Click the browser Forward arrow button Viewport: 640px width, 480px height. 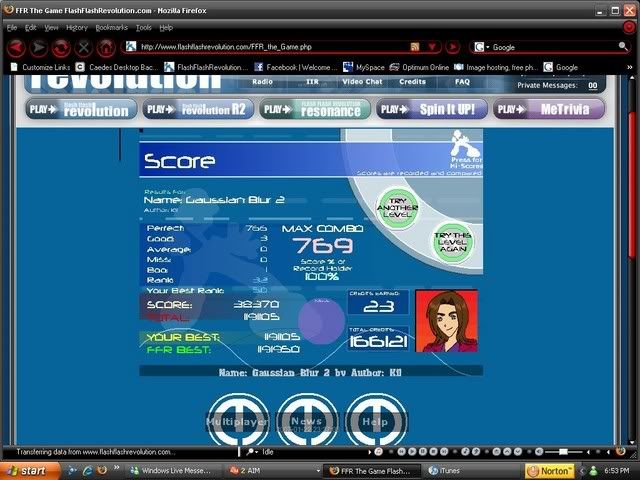38,47
